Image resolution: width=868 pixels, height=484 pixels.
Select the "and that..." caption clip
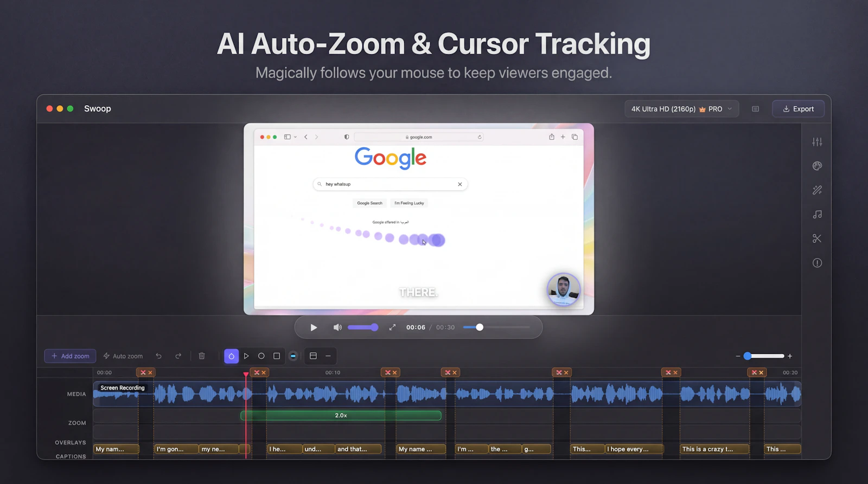[x=358, y=449]
